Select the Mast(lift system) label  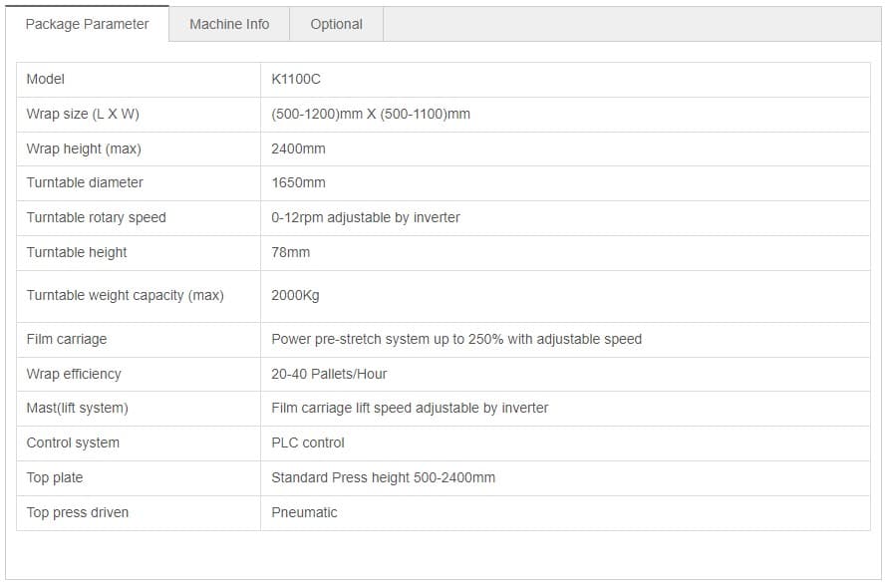[77, 408]
